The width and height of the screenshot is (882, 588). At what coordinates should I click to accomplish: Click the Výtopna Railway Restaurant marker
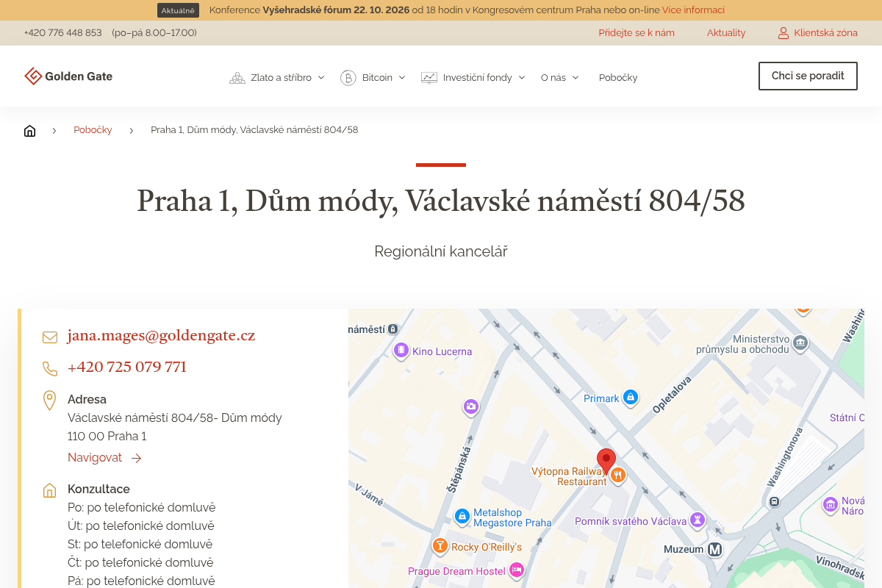618,476
